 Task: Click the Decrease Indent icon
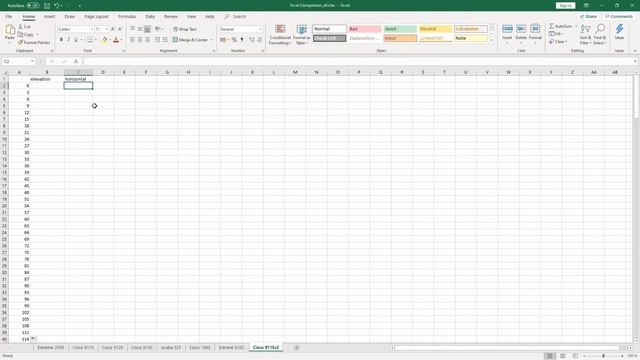[158, 40]
